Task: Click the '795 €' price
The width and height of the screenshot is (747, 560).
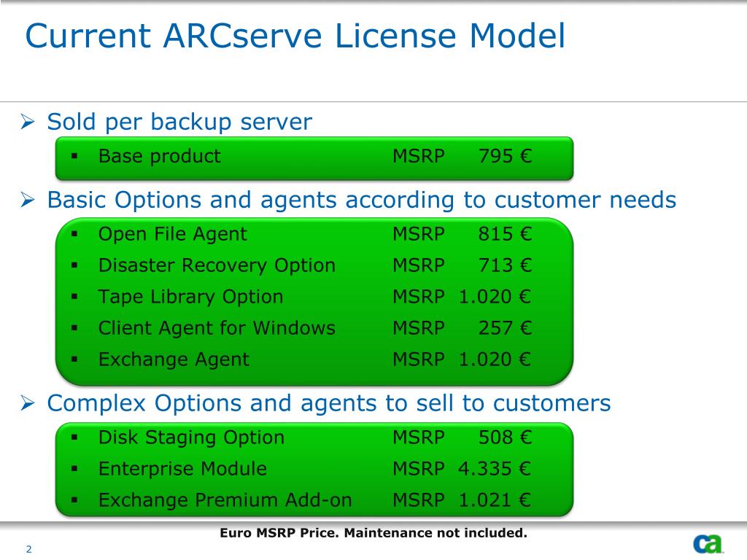Action: click(505, 156)
